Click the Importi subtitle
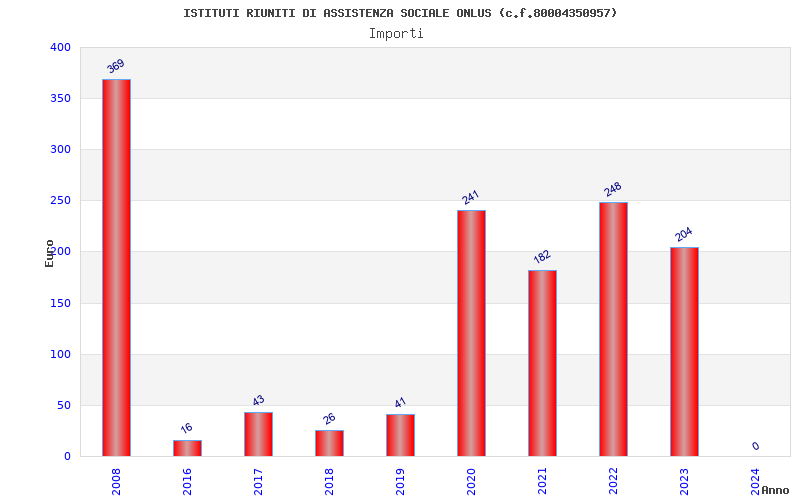The height and width of the screenshot is (500, 800). click(396, 34)
